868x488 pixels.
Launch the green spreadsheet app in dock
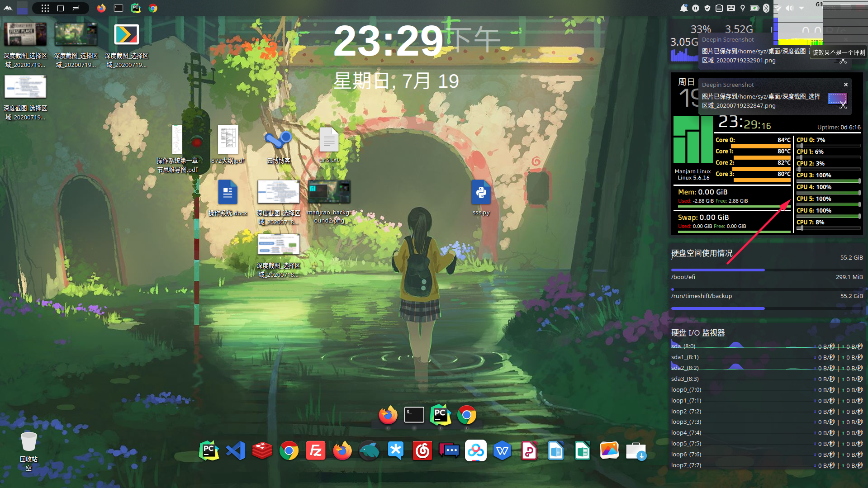[x=583, y=450]
